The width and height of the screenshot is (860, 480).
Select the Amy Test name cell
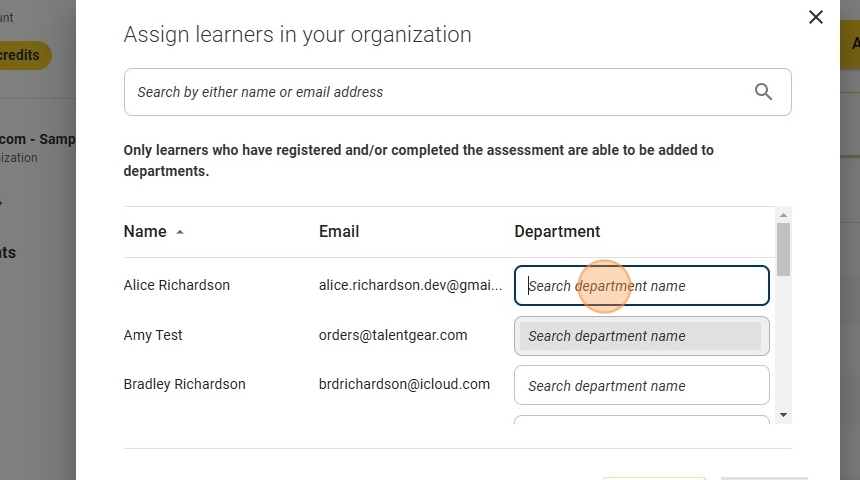(153, 335)
